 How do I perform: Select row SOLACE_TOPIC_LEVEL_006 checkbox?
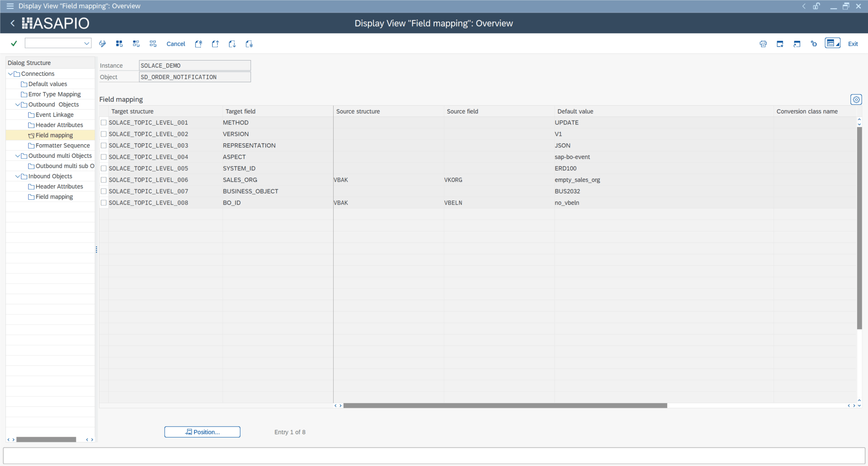(104, 180)
